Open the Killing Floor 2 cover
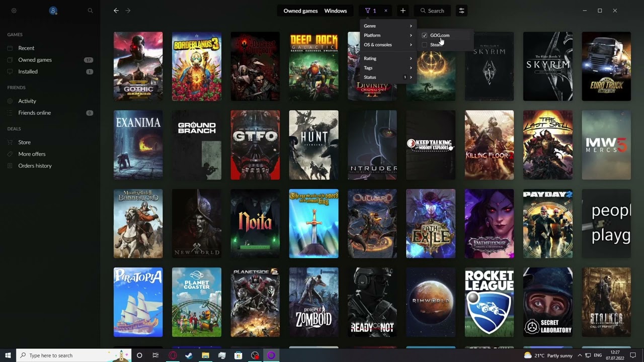Screen dimensions: 644x362 point(490,145)
